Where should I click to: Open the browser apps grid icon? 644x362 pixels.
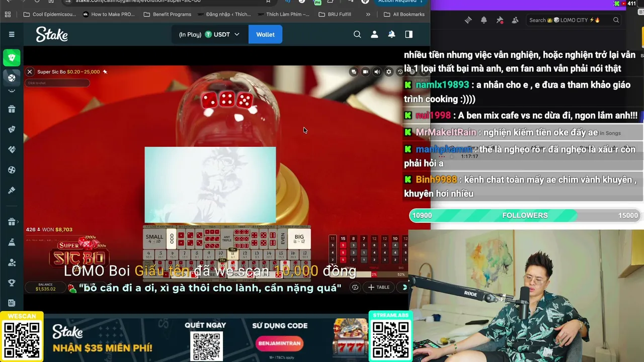pos(8,14)
